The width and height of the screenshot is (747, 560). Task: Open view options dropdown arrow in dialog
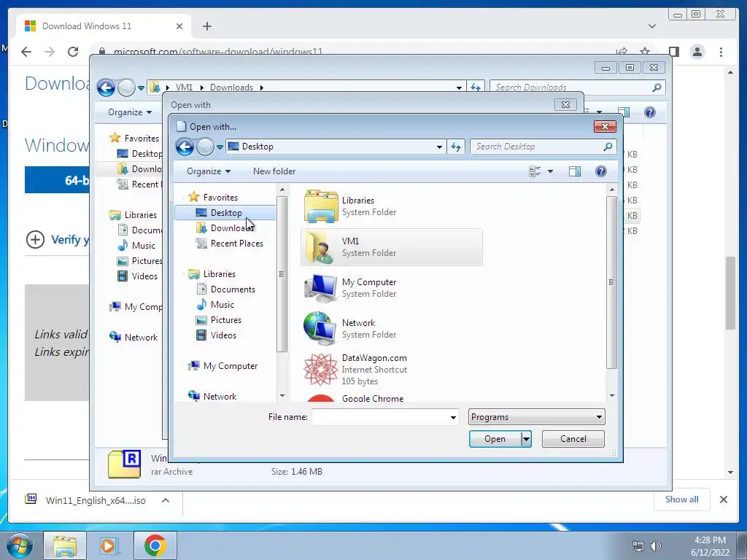pyautogui.click(x=550, y=171)
